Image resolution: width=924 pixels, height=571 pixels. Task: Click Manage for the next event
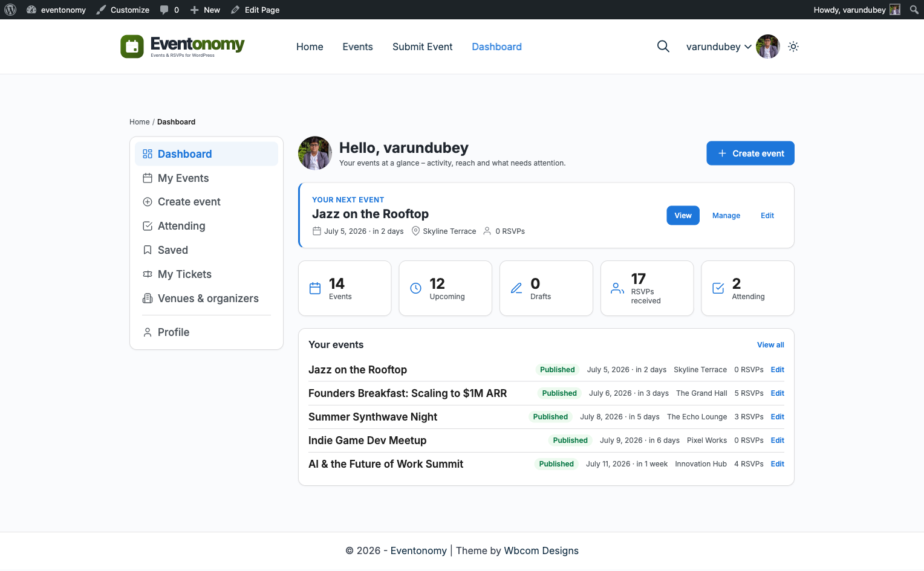[726, 216]
